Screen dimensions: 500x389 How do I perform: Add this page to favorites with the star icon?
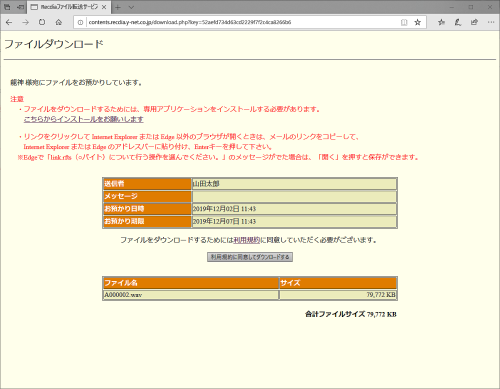tap(417, 22)
